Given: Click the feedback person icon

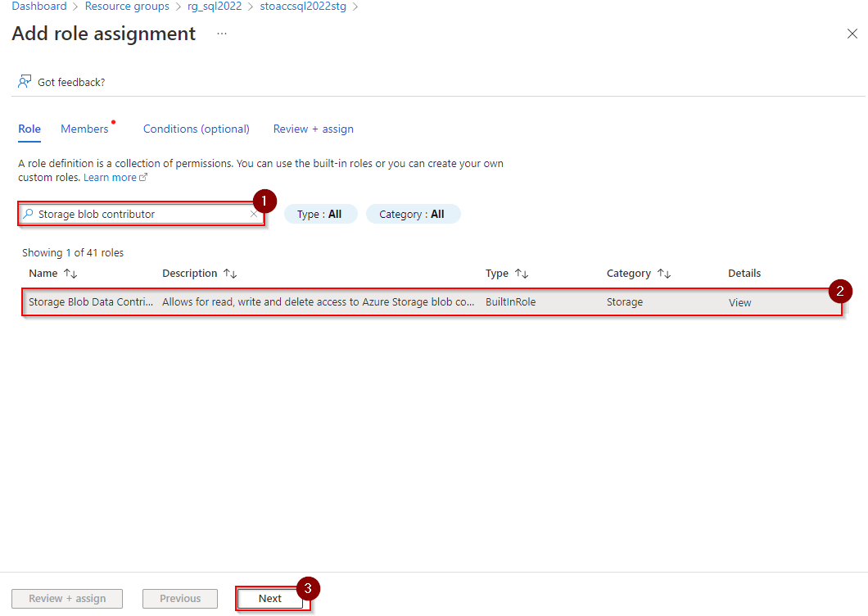Looking at the screenshot, I should [25, 82].
